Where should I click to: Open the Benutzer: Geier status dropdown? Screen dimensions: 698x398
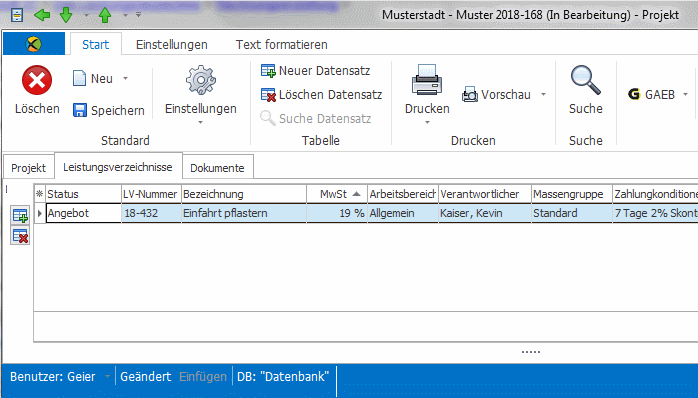point(107,377)
